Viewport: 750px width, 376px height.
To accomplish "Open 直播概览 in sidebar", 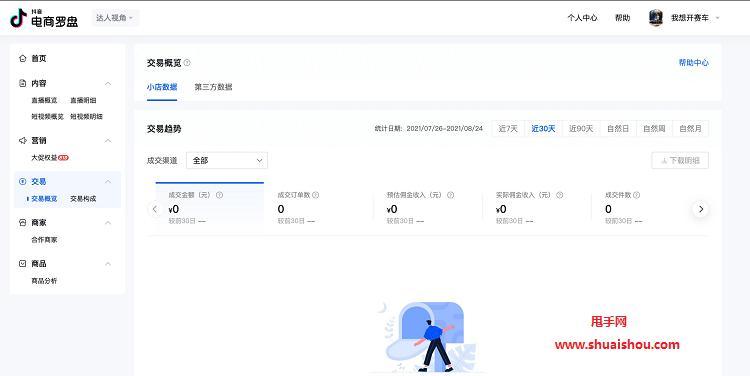I will [44, 100].
